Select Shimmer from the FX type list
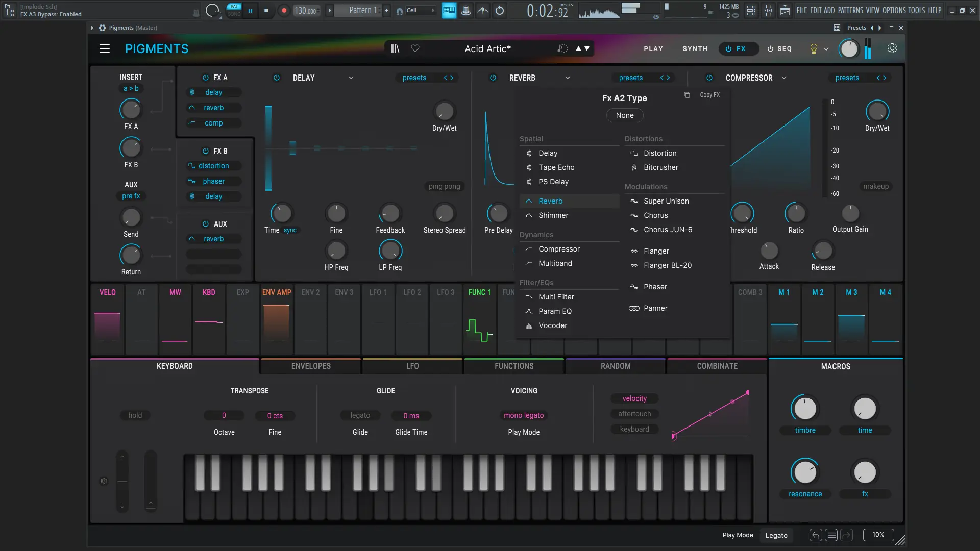Screen dimensions: 980x551 (x=553, y=215)
